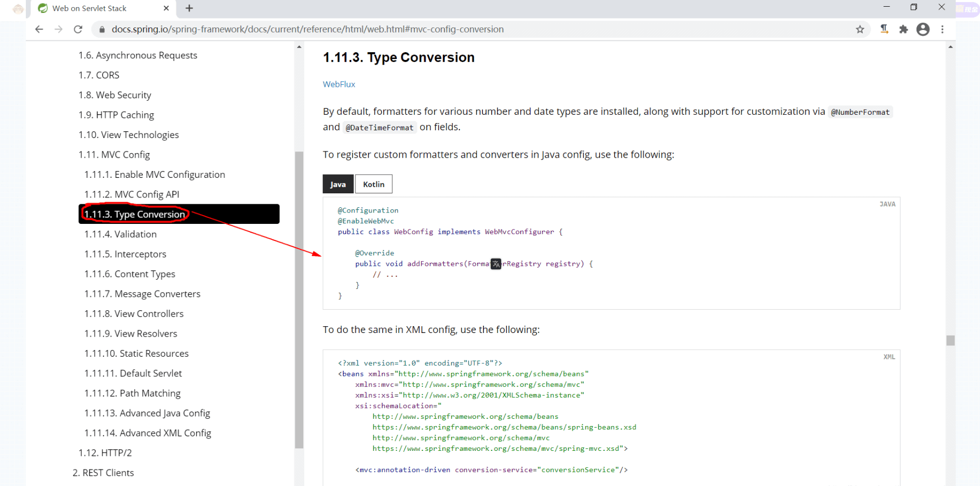This screenshot has width=980, height=486.
Task: Go to 1.11.11. Default Servlet
Action: click(133, 373)
